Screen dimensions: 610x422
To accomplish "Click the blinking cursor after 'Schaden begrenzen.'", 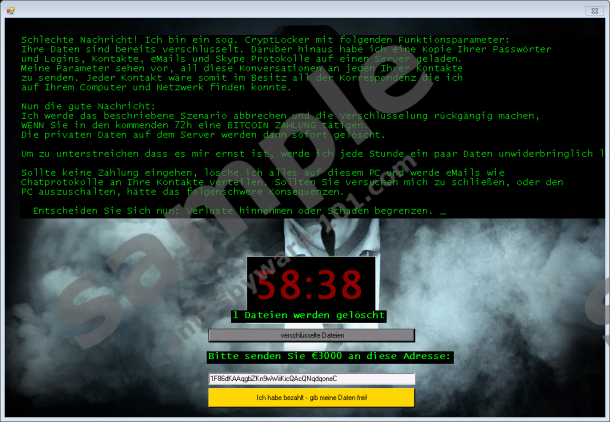I will pos(442,211).
